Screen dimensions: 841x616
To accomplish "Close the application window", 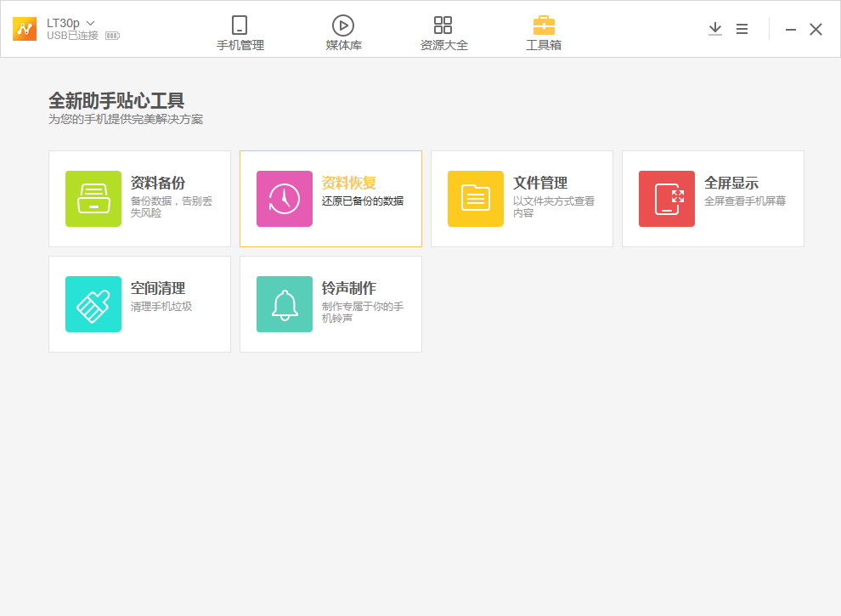I will pyautogui.click(x=816, y=29).
